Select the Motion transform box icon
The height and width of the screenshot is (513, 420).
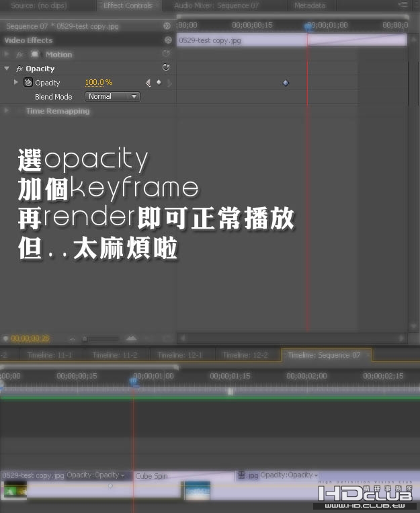[x=35, y=54]
